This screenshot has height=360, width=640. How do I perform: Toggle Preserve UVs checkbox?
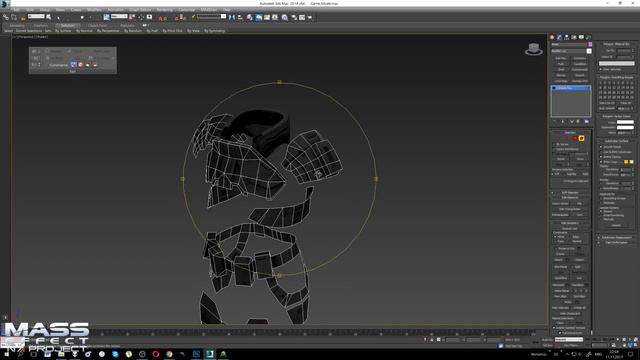(556, 248)
